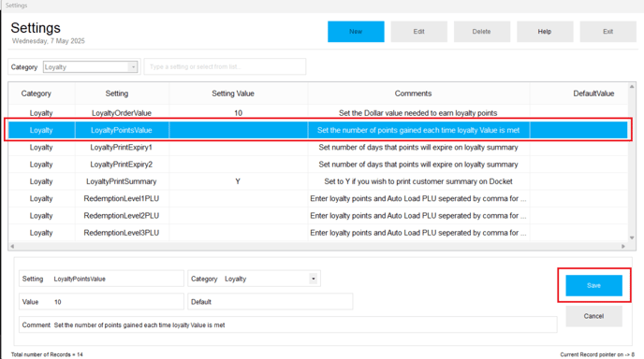
Task: Save the LoyaltyPointsValue setting
Action: [x=593, y=285]
